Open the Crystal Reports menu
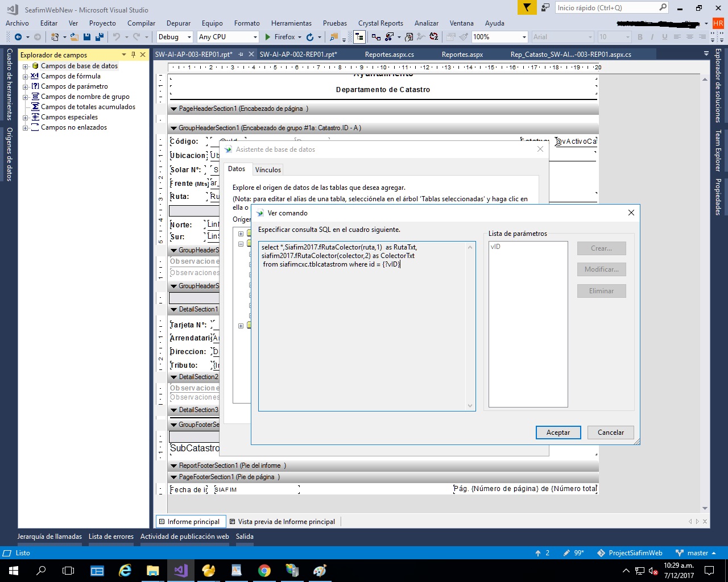Screen dimensions: 728x582 (x=380, y=23)
